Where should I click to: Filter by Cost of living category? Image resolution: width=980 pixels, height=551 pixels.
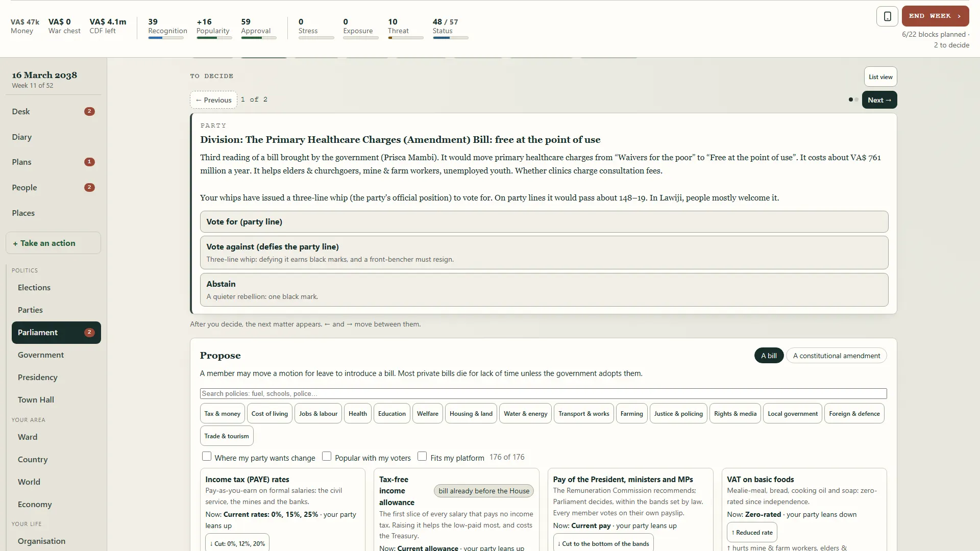[x=269, y=414]
